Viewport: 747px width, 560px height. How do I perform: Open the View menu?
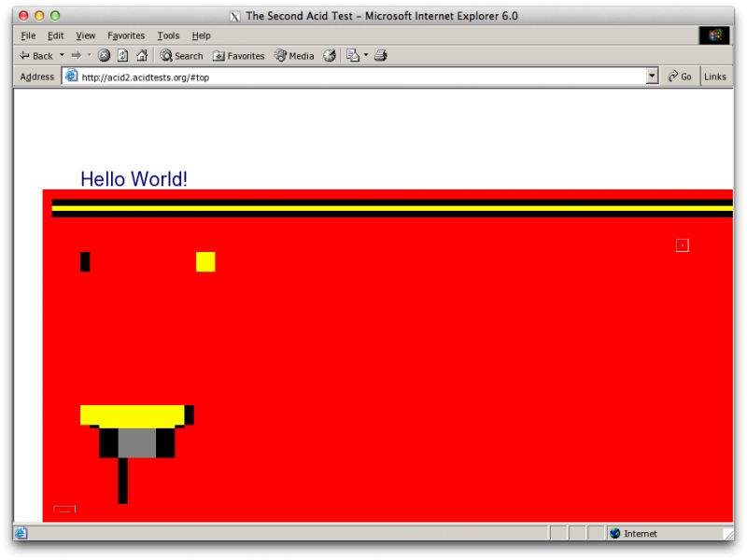[x=85, y=35]
